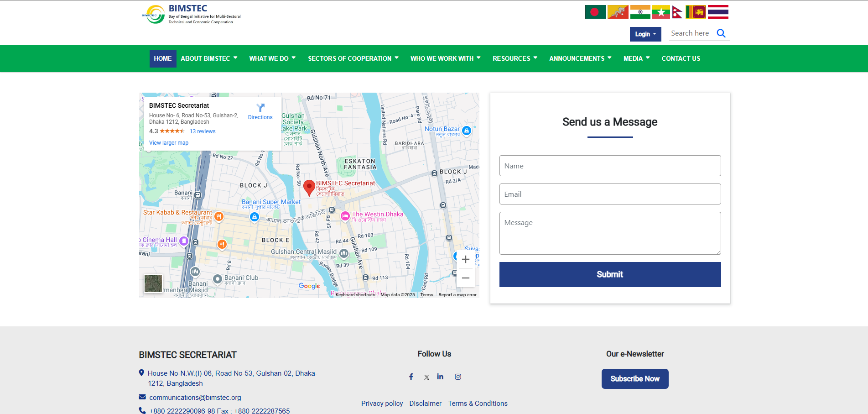Expand the About BIMSTEC menu
This screenshot has height=414, width=868.
pyautogui.click(x=209, y=58)
